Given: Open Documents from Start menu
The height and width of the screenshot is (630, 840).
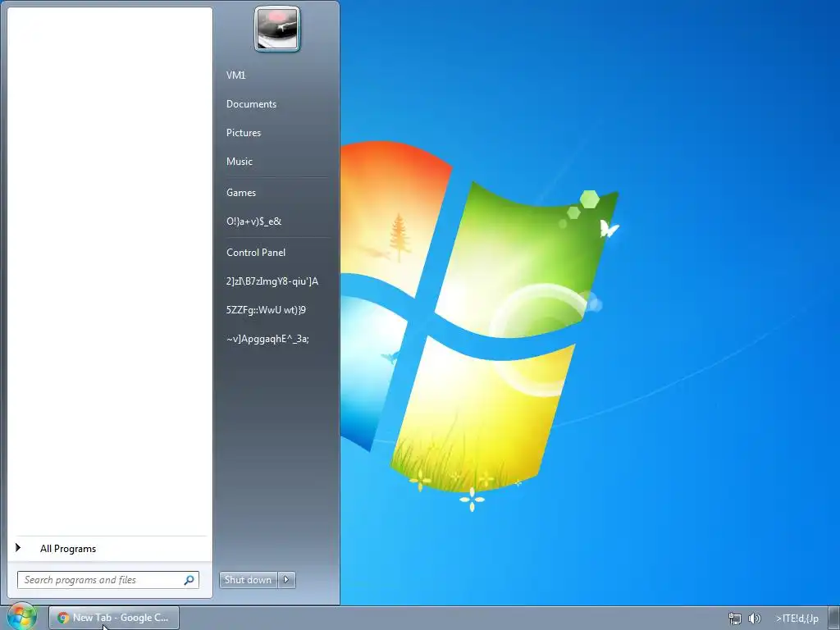Looking at the screenshot, I should point(251,104).
